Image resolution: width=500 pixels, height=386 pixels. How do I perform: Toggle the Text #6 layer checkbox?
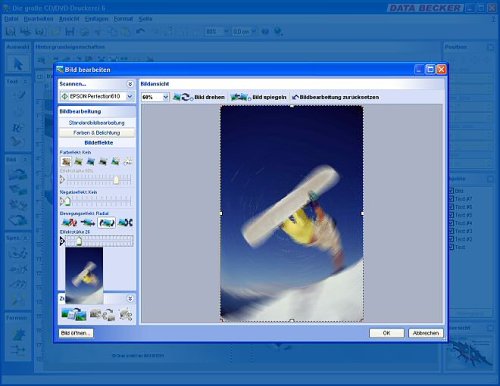[451, 207]
